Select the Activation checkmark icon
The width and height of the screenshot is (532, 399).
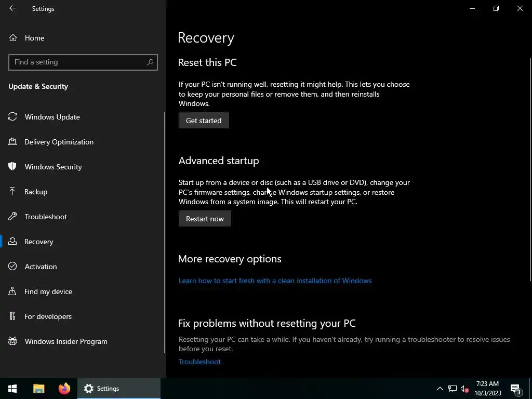[12, 267]
